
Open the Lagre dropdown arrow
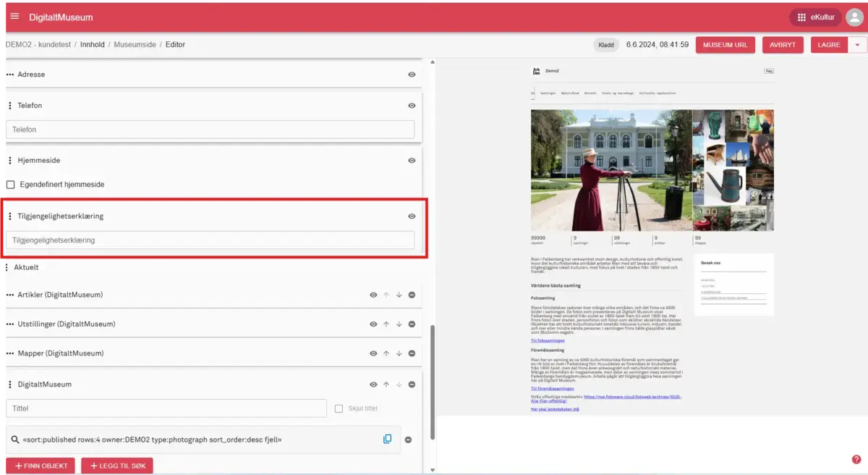pyautogui.click(x=857, y=45)
